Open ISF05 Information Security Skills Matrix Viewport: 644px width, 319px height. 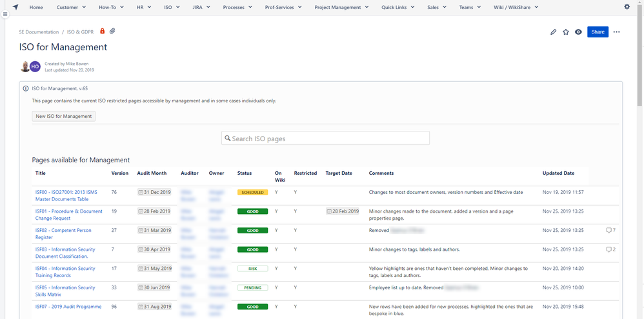[65, 291]
